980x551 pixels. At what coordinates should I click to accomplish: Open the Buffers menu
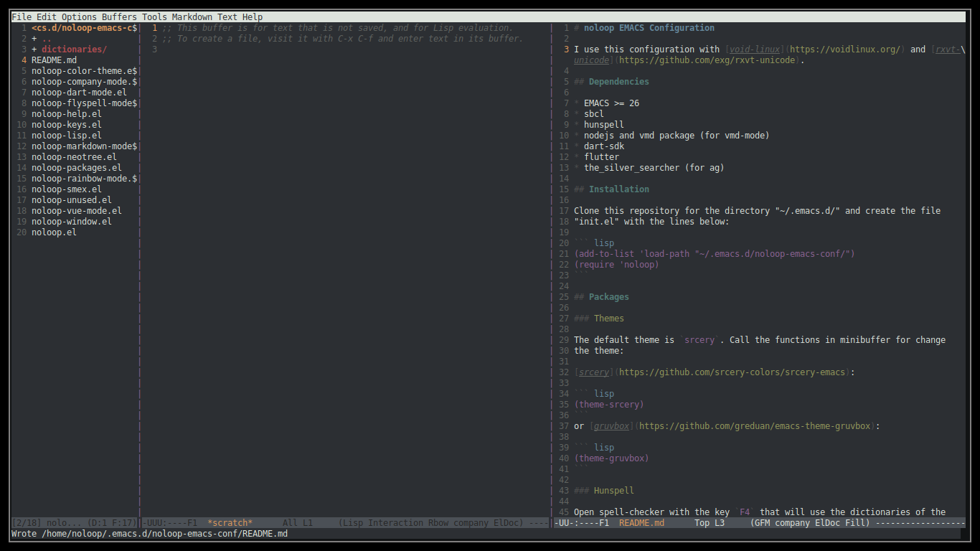119,17
